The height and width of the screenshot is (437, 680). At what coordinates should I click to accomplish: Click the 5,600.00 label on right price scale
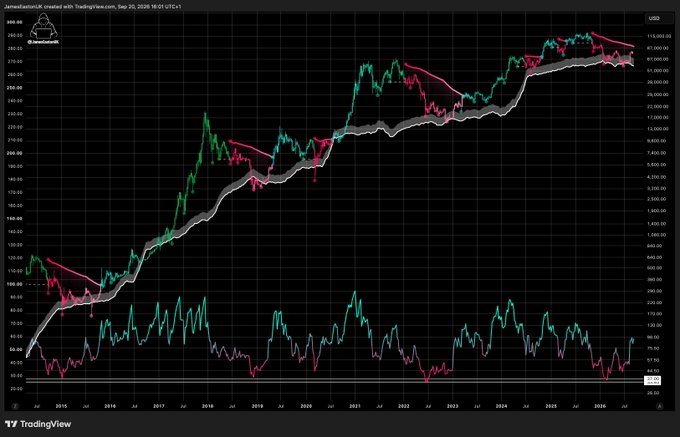(x=655, y=165)
